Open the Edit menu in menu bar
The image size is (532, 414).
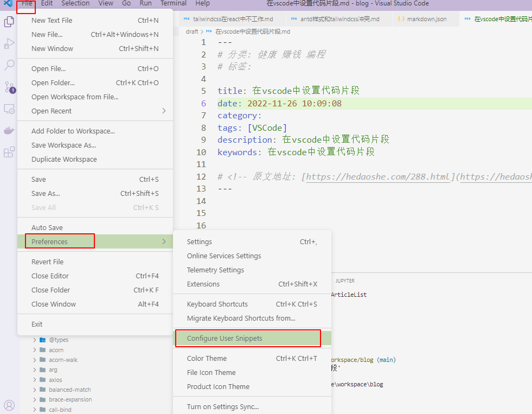[47, 4]
